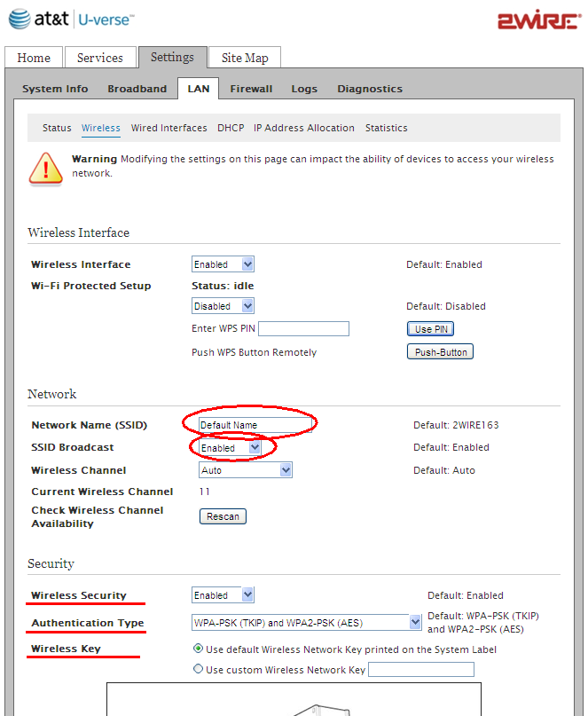Screen dimensions: 588x716
Task: Select default Wireless Network Key radio option
Action: click(198, 649)
